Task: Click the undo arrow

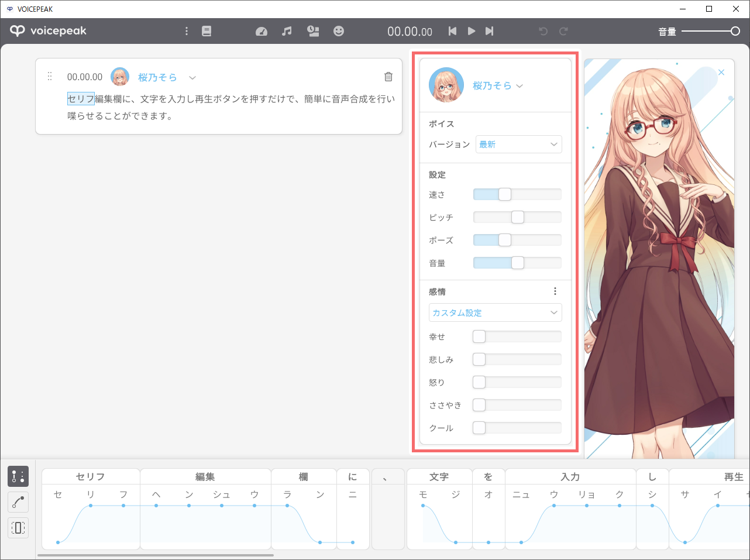Action: (x=543, y=31)
